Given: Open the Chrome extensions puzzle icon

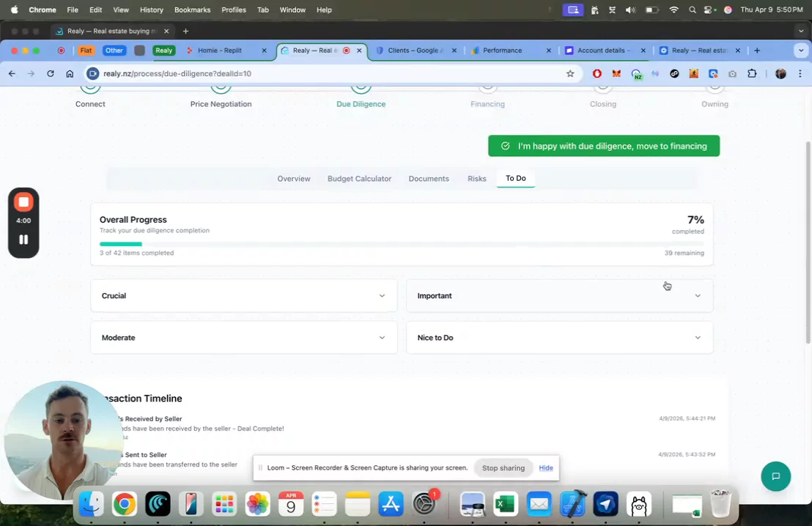Looking at the screenshot, I should 752,73.
